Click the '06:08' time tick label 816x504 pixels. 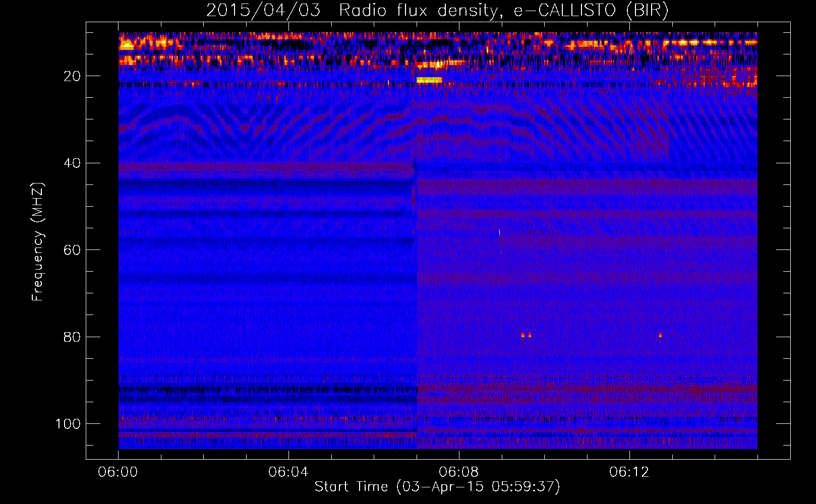point(459,472)
